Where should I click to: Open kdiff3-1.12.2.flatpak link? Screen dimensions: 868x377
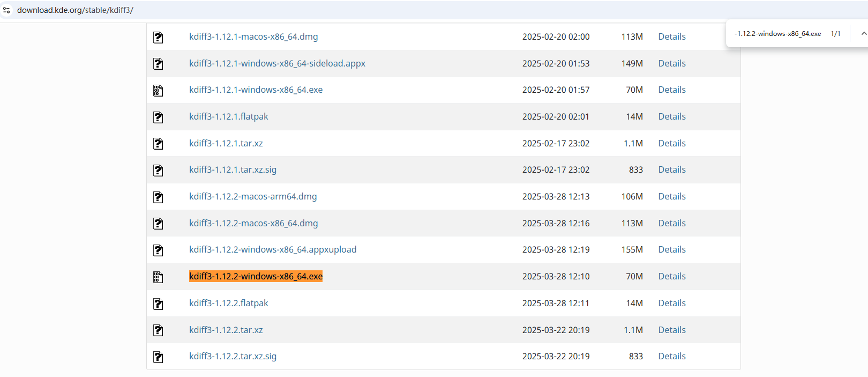[228, 303]
